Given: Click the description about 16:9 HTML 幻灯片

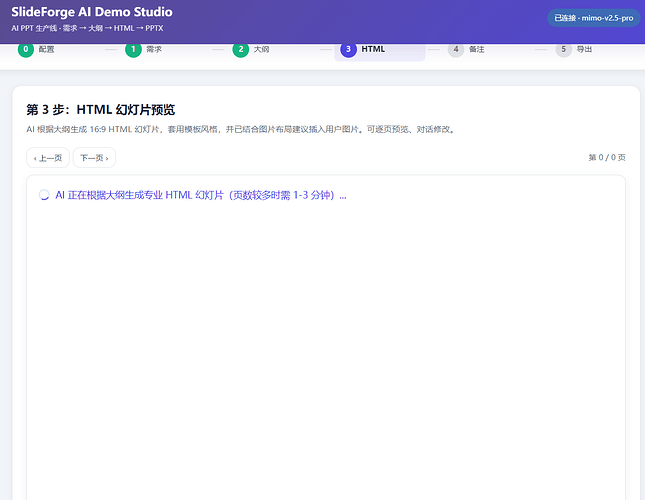Looking at the screenshot, I should pyautogui.click(x=241, y=130).
